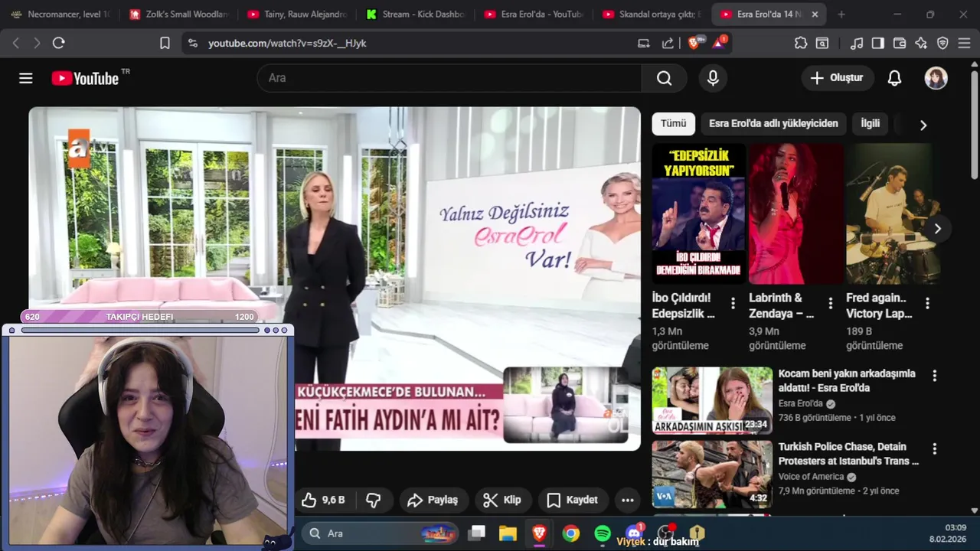Share this page from the address bar
The height and width of the screenshot is (551, 980).
(668, 43)
